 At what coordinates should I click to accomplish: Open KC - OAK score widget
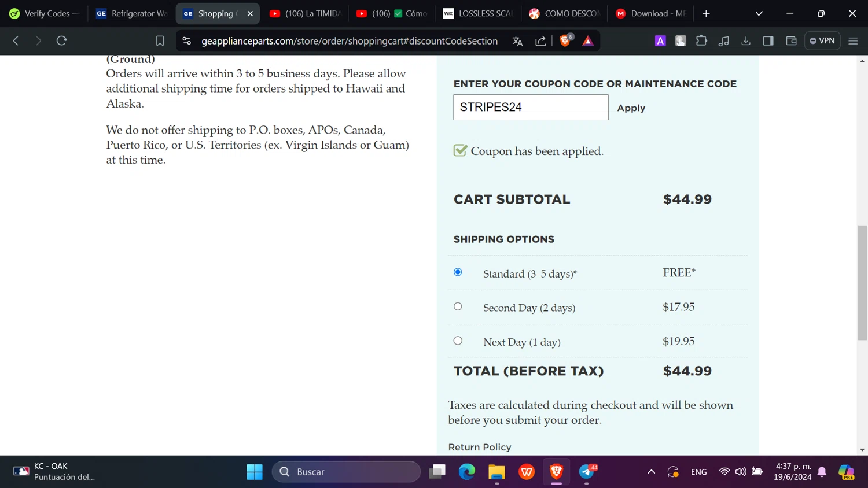54,472
